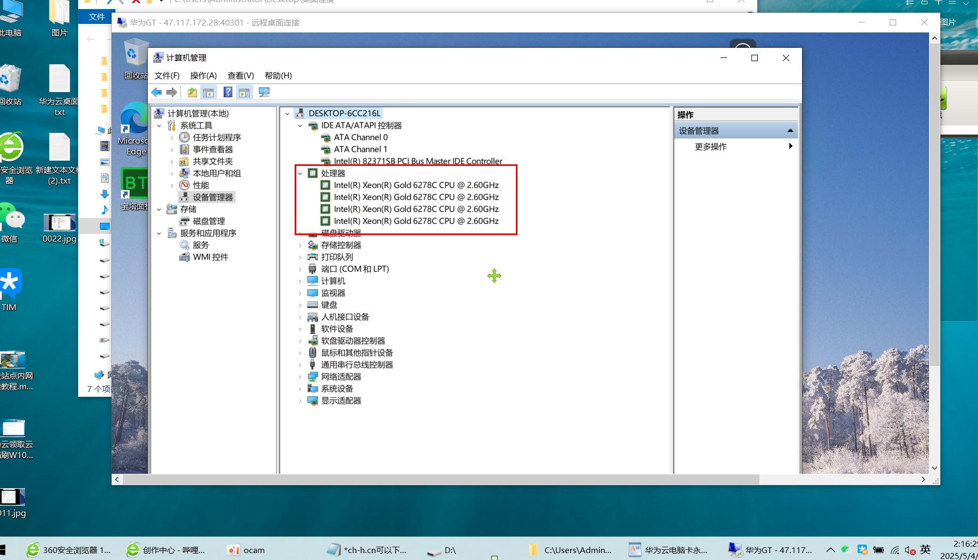Select the first Xeon Gold 6278C processor entry
Image resolution: width=978 pixels, height=560 pixels.
(x=416, y=185)
